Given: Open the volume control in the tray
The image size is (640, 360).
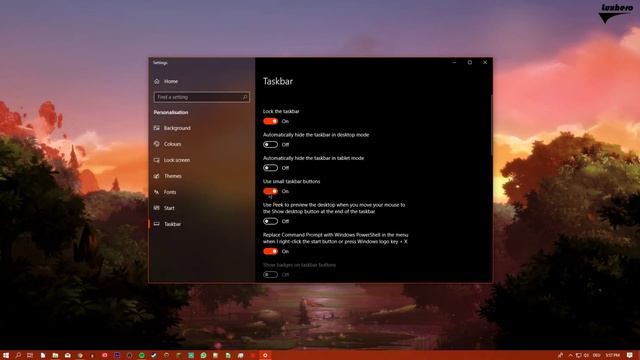Looking at the screenshot, I should (x=587, y=356).
